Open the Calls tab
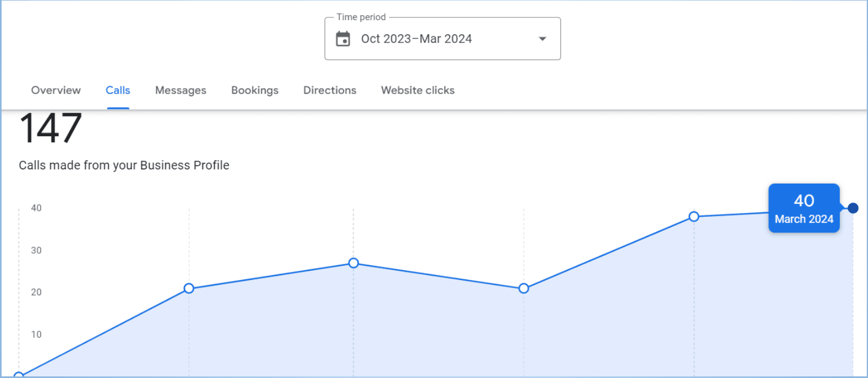The width and height of the screenshot is (868, 378). pyautogui.click(x=118, y=90)
